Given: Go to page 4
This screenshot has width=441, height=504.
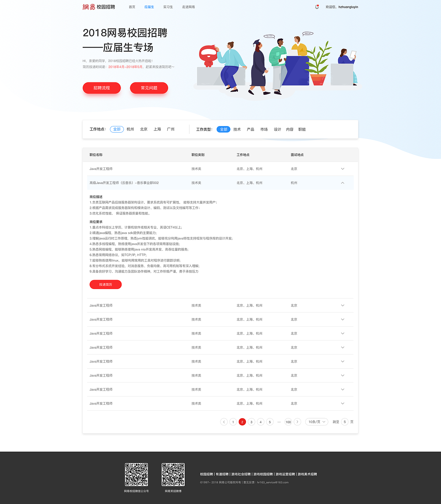Looking at the screenshot, I should tap(261, 422).
